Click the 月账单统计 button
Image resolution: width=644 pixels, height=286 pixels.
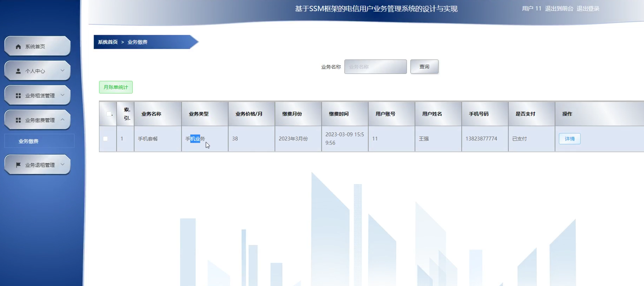pos(116,87)
